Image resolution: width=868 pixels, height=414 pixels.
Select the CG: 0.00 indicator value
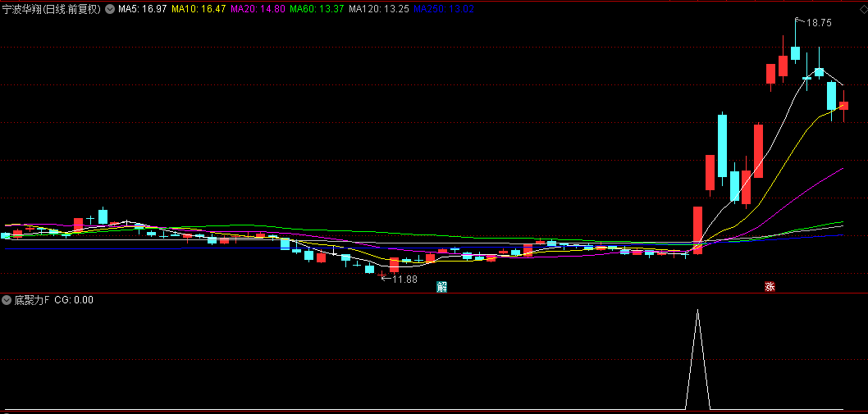coord(74,300)
